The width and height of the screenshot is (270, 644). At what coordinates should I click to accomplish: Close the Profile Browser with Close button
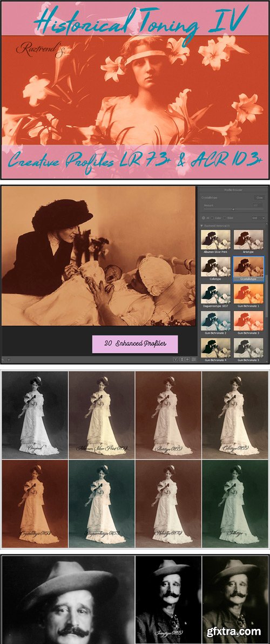(260, 197)
